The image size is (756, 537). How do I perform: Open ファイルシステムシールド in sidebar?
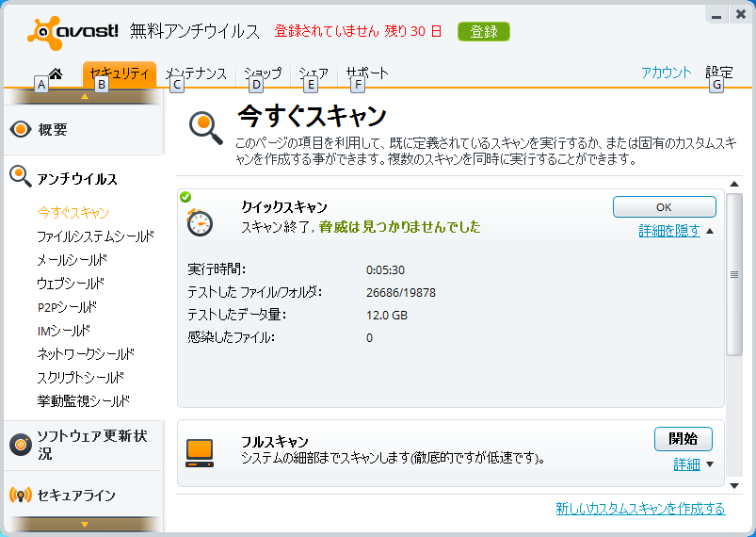pos(96,236)
